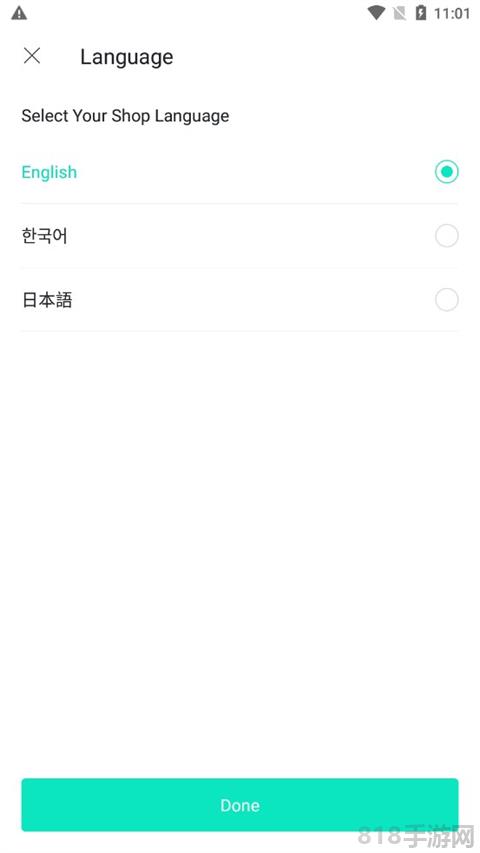
Task: Choose the English language label
Action: click(x=49, y=172)
